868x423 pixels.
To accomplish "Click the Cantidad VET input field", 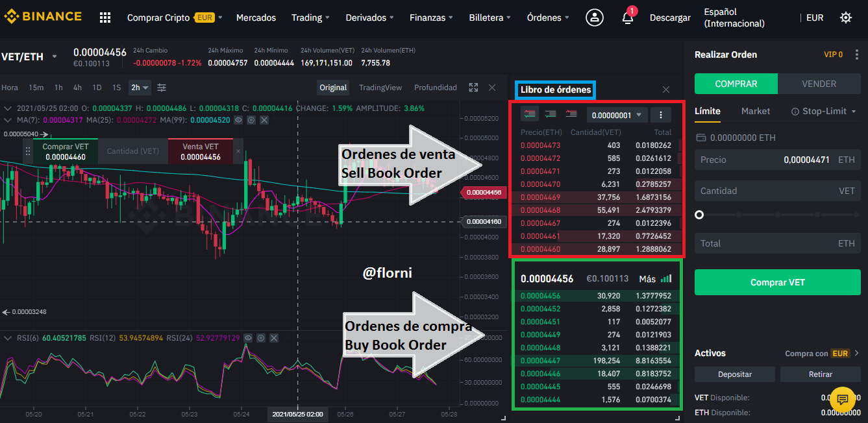I will tap(778, 191).
